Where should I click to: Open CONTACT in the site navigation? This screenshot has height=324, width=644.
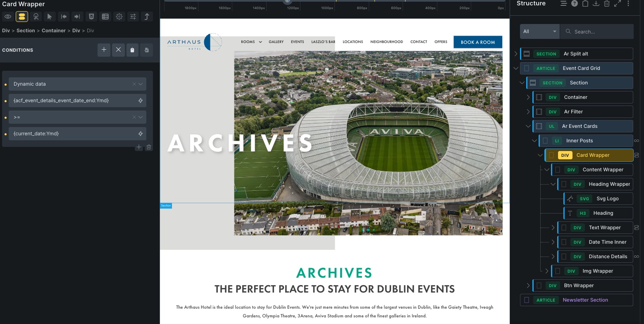pos(419,42)
